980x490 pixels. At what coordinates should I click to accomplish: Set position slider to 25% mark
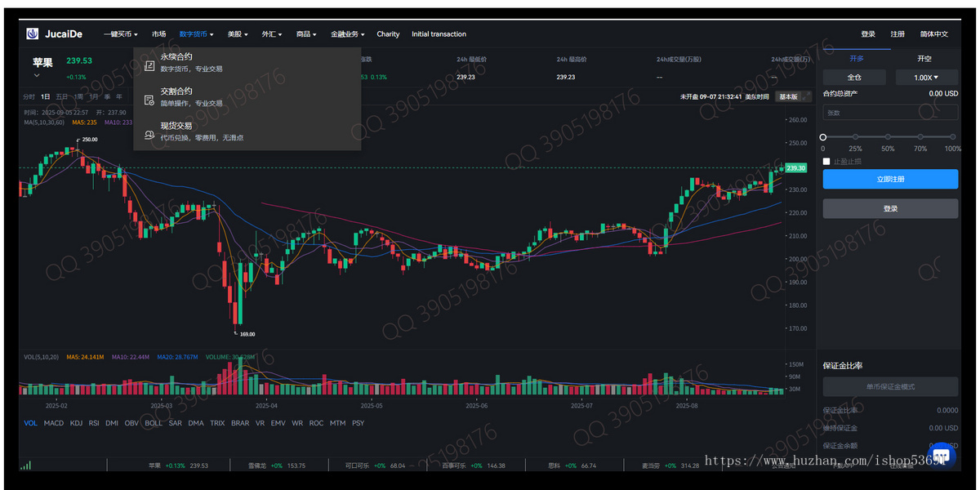[855, 137]
